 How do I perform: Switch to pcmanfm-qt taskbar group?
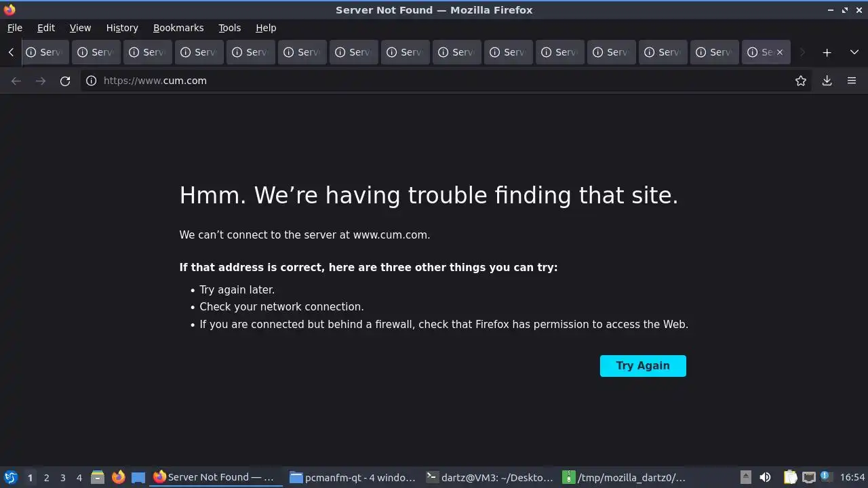(x=353, y=477)
